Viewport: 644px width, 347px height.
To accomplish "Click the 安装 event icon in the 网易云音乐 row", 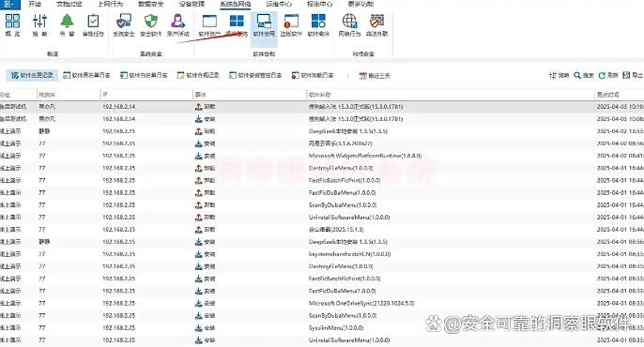I will (x=199, y=143).
